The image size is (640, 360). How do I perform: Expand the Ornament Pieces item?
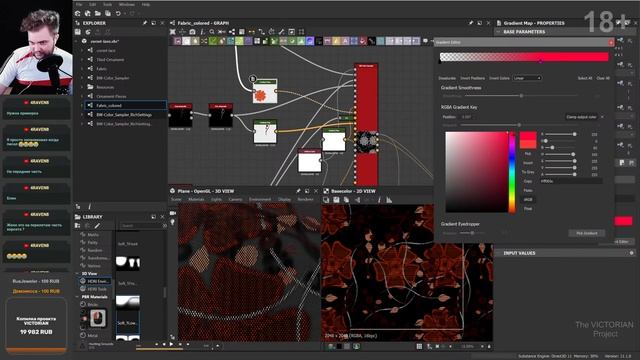coord(82,96)
